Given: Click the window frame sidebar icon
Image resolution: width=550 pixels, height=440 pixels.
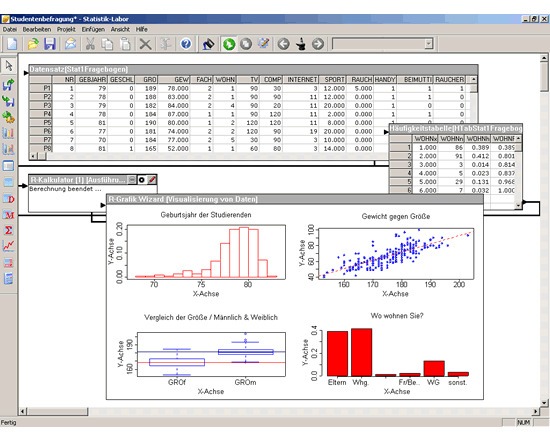Looking at the screenshot, I should [8, 165].
